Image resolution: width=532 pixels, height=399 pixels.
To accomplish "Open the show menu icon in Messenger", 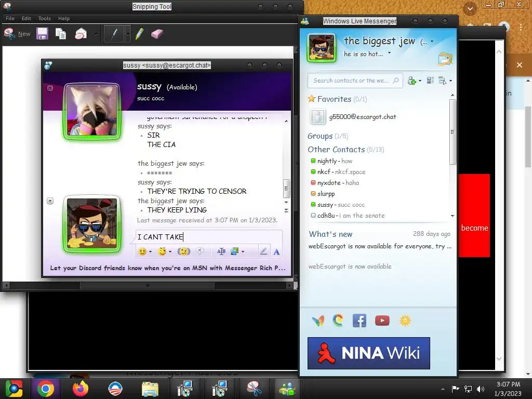I will [x=442, y=81].
